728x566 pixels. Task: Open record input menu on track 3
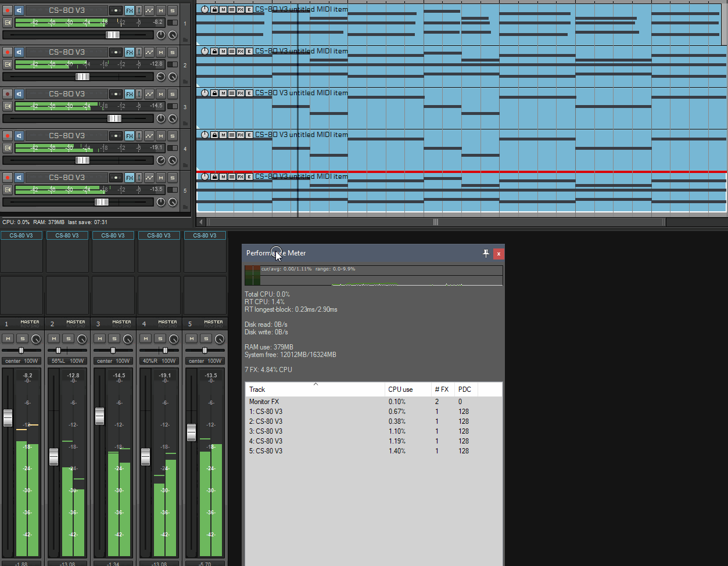pyautogui.click(x=8, y=106)
